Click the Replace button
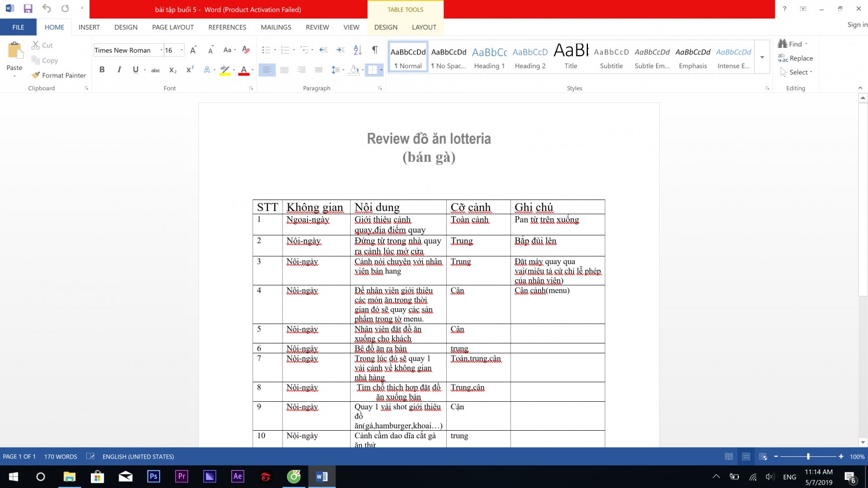The image size is (868, 488). click(x=796, y=58)
